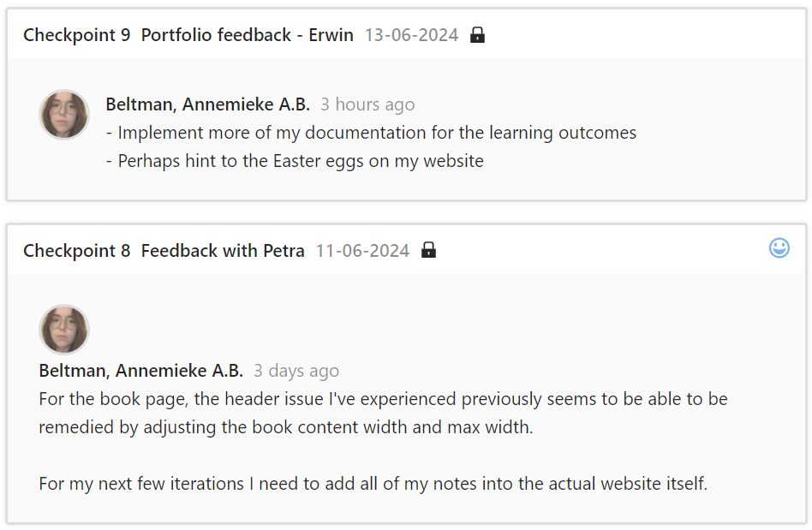812x530 pixels.
Task: Click the "3 days ago" timestamp
Action: pos(296,371)
